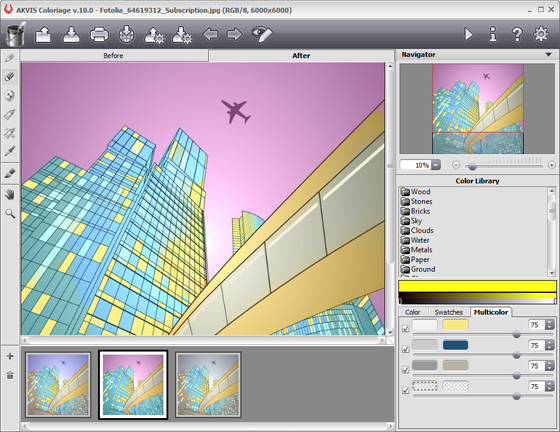Click the AKVIS paint bucket logo
Image resolution: width=560 pixels, height=432 pixels.
(x=16, y=34)
